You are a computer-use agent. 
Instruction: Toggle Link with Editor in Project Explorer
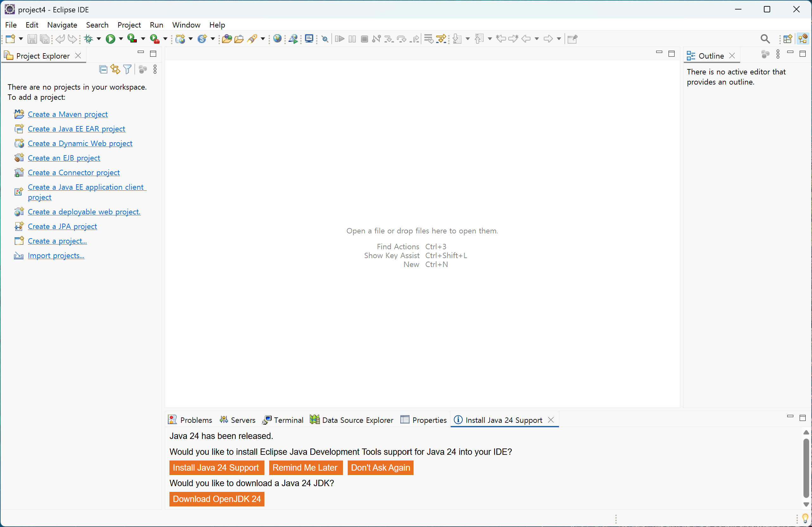pos(115,70)
